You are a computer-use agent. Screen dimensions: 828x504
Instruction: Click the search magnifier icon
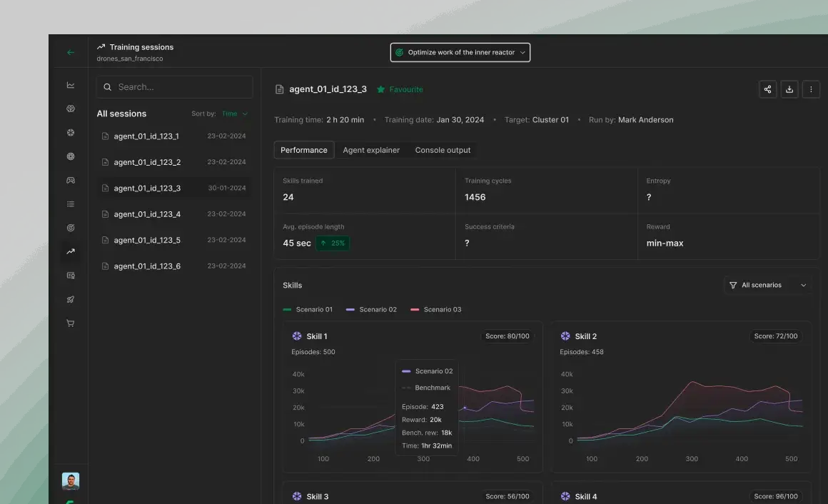tap(107, 87)
